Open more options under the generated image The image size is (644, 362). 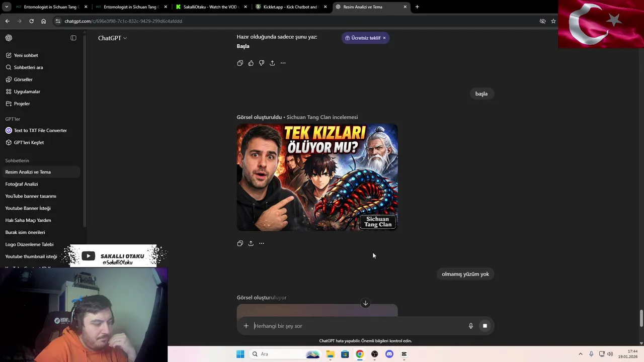pyautogui.click(x=262, y=243)
